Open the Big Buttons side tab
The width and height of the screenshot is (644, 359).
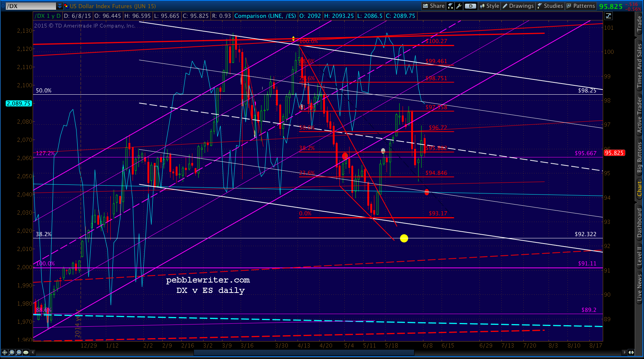639,157
